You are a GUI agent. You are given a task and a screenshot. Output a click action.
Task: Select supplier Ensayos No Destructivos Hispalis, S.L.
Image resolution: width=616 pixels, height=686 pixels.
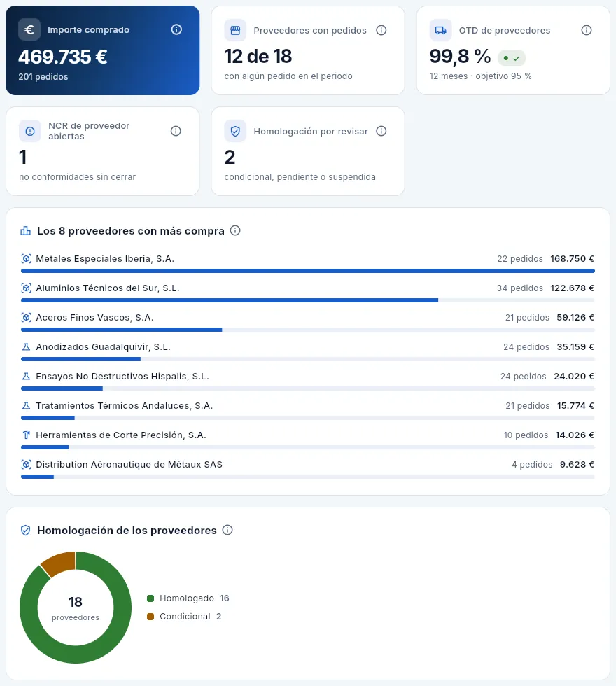(122, 377)
